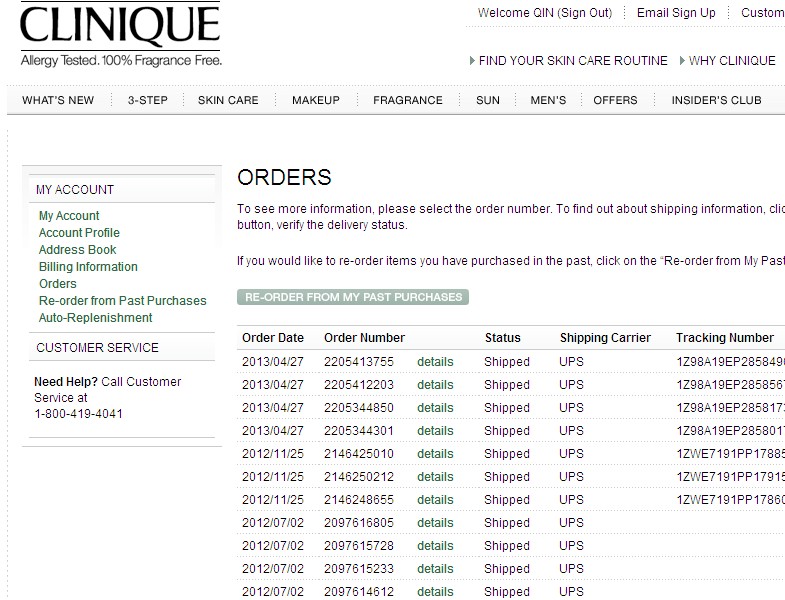Open Auto-Replenishment in sidebar

[96, 318]
